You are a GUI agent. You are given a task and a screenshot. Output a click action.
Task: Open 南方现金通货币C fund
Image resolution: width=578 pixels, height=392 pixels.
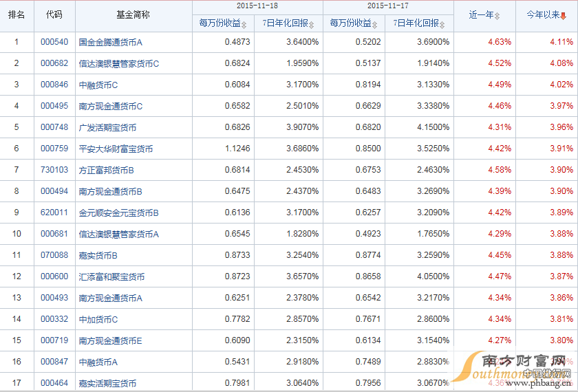(111, 107)
